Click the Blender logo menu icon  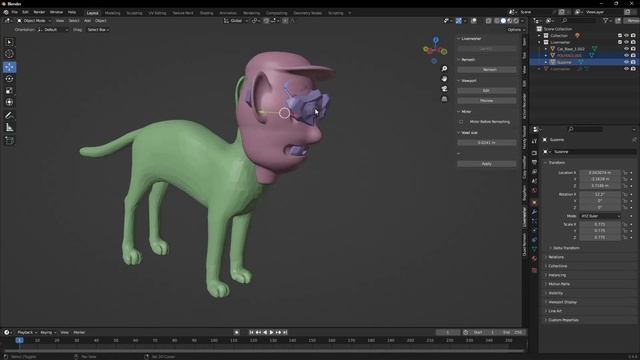(6, 13)
